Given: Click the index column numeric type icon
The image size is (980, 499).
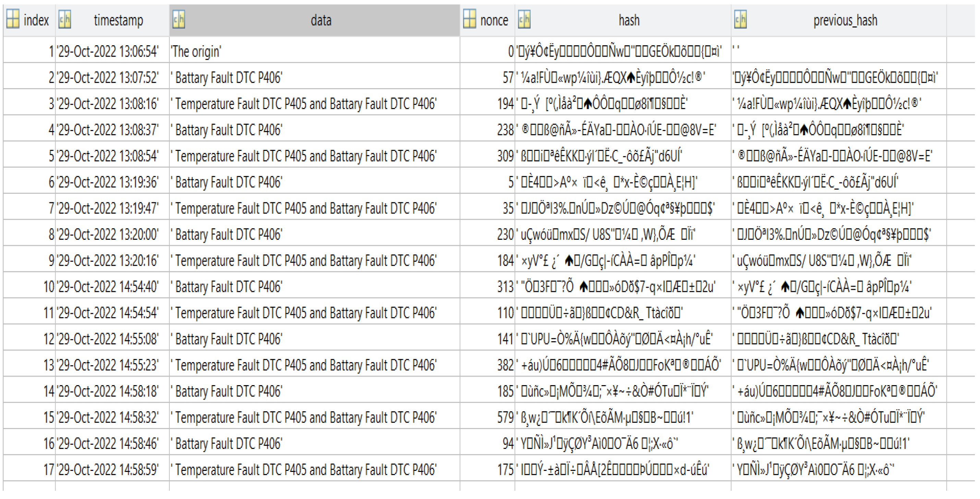Looking at the screenshot, I should (13, 19).
